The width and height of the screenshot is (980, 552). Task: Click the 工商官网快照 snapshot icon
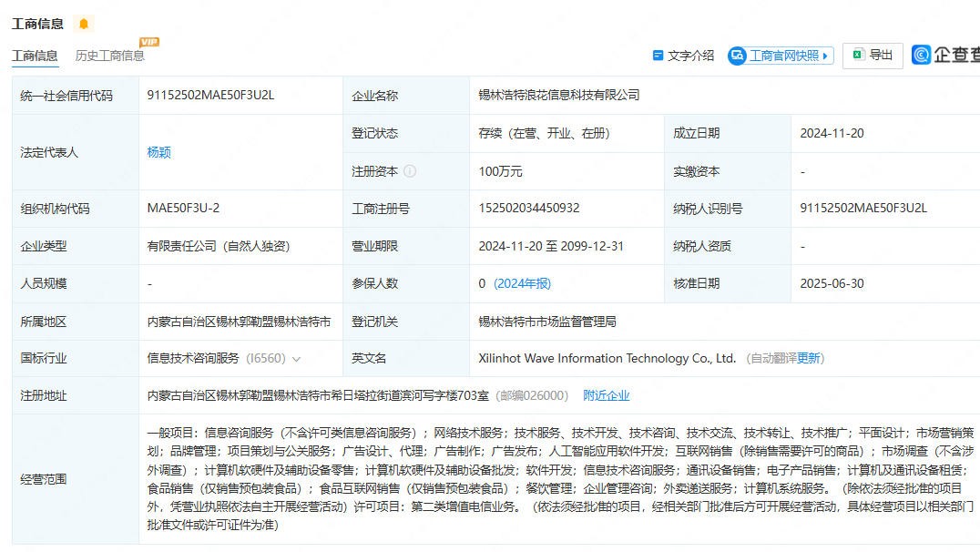pyautogui.click(x=737, y=56)
